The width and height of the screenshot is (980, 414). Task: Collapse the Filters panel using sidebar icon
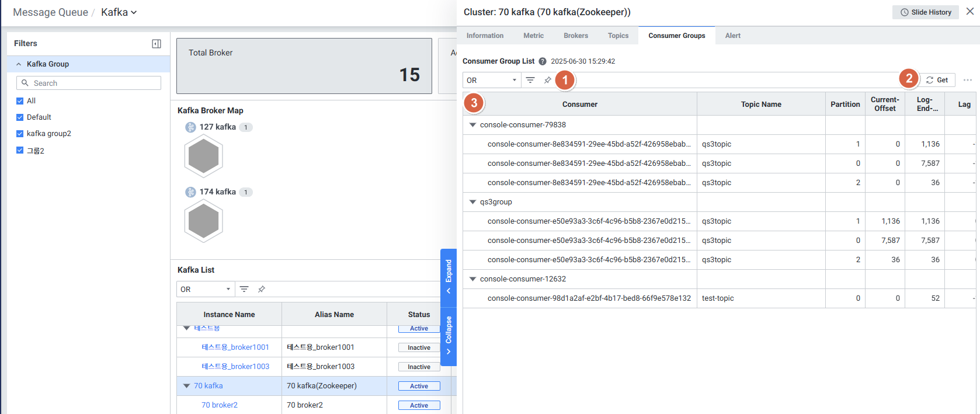tap(156, 44)
